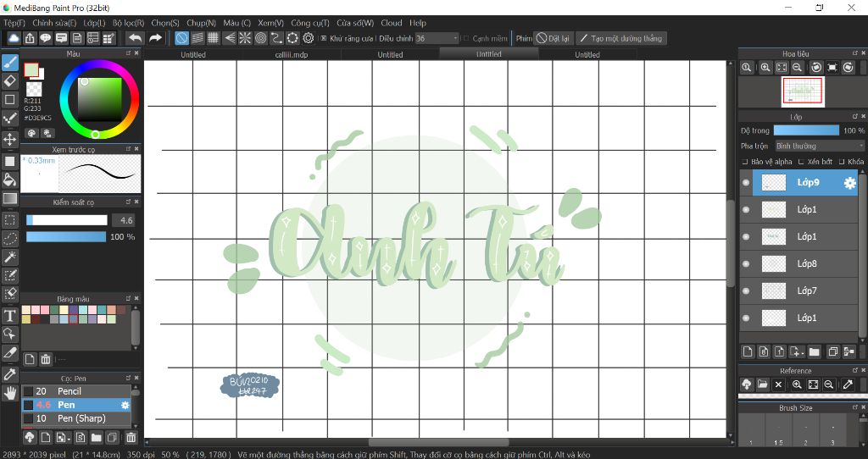This screenshot has width=868, height=459.
Task: Open the Cloud menu
Action: (392, 23)
